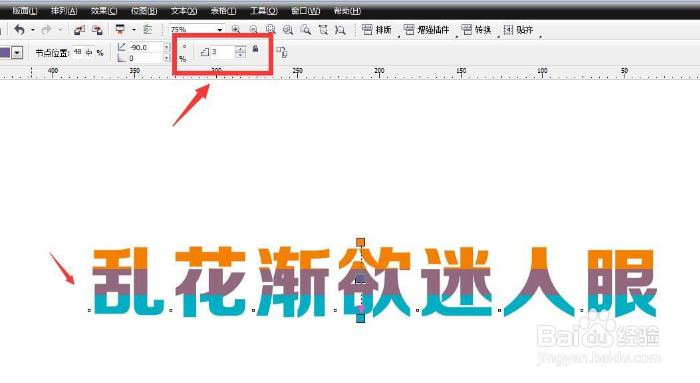Select the character 渐 on canvas

click(x=292, y=282)
